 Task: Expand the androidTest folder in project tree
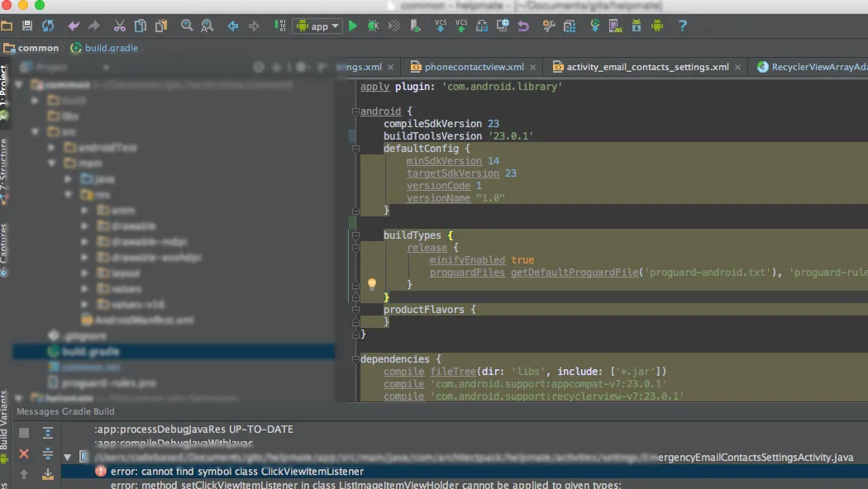click(x=51, y=148)
